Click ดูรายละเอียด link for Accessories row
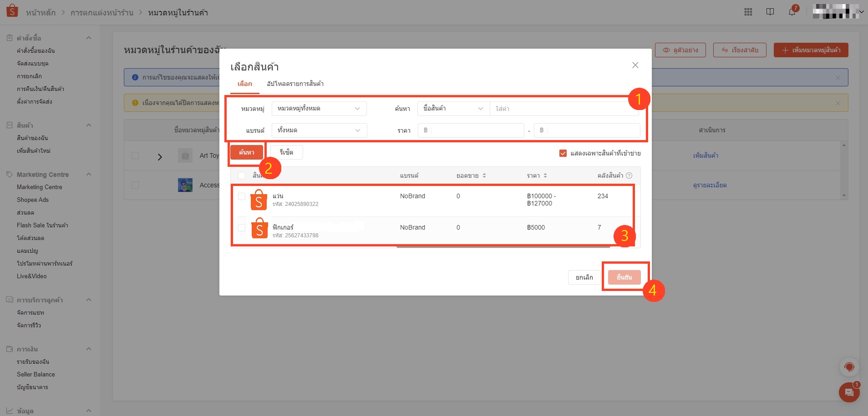This screenshot has height=416, width=868. 710,185
